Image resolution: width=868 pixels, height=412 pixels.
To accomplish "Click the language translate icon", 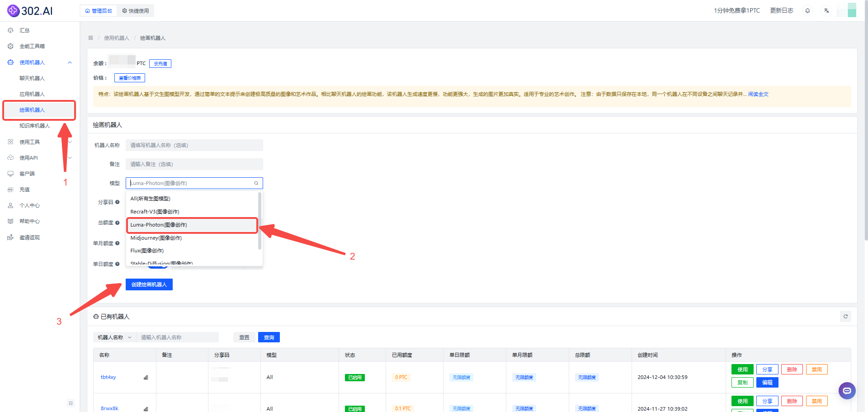I will tap(826, 10).
